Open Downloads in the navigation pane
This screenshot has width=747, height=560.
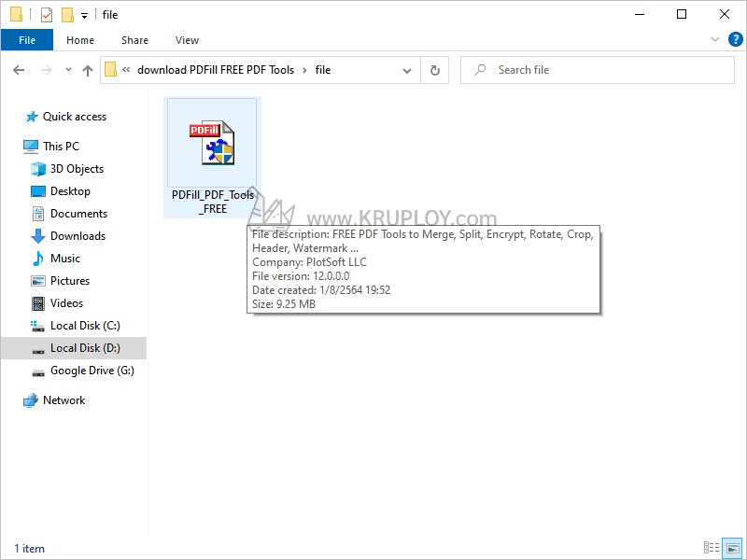[78, 236]
